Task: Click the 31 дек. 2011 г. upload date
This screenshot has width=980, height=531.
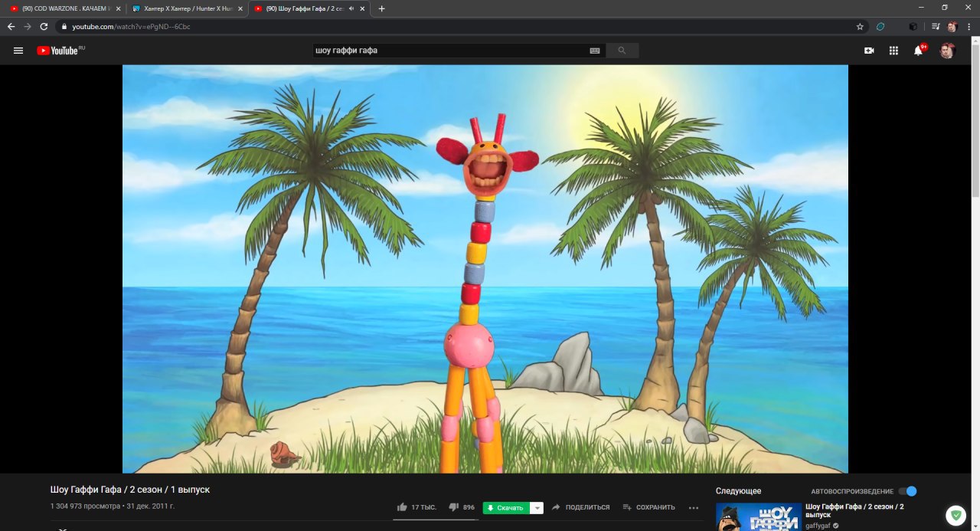Action: [x=150, y=506]
